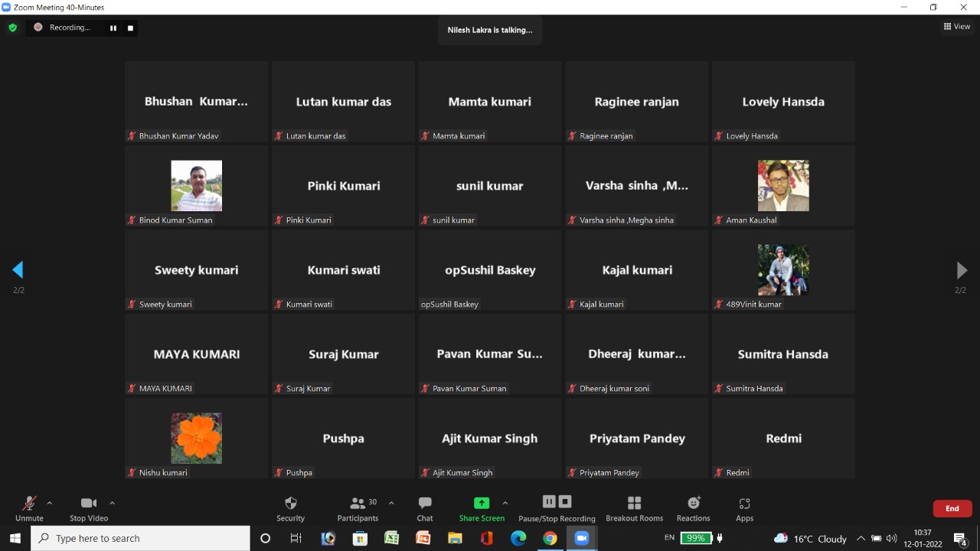Click the Pavan Kumar Suman name label
The width and height of the screenshot is (980, 551).
tap(469, 388)
